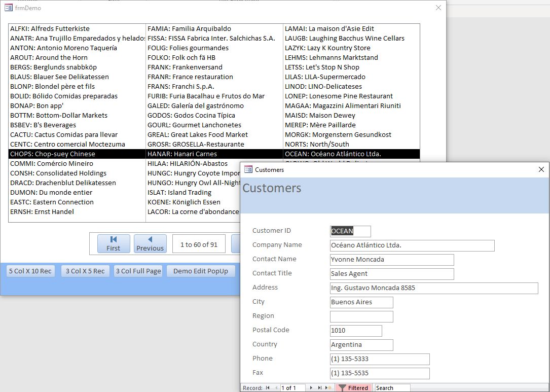The width and height of the screenshot is (550, 392).
Task: Select 'ALFKI: Alfreds Futterkiste' in the list
Action: 77,29
